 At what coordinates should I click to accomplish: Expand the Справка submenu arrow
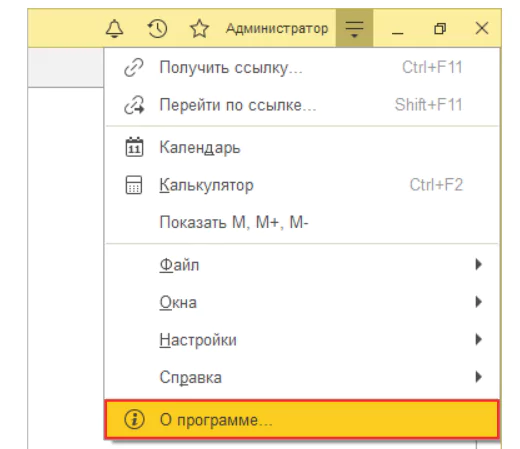click(x=479, y=377)
